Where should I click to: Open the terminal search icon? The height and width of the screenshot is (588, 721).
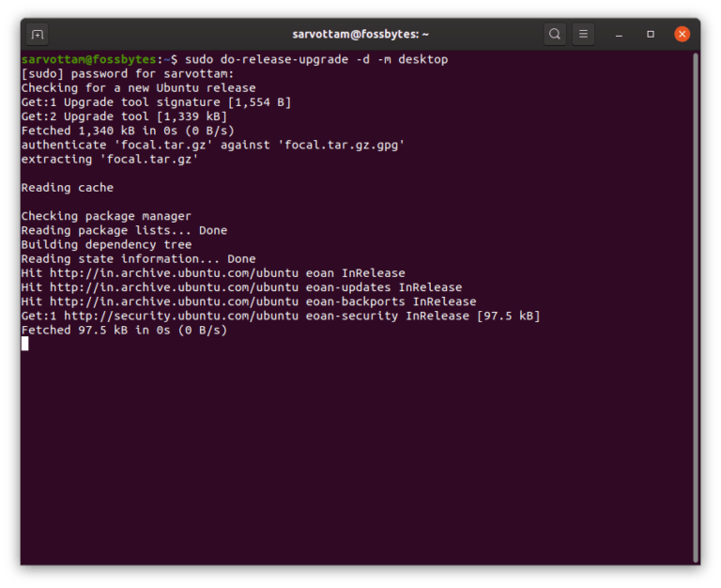[555, 34]
